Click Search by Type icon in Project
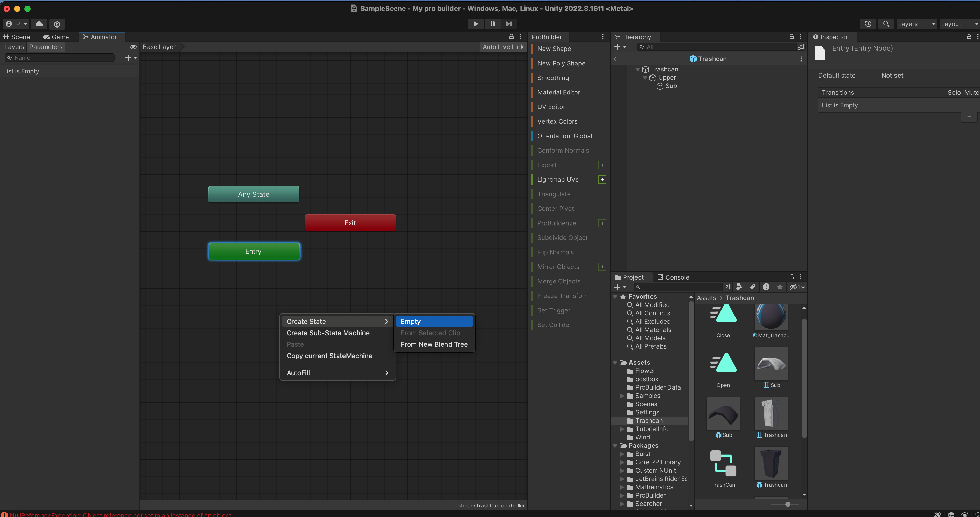 click(x=739, y=287)
